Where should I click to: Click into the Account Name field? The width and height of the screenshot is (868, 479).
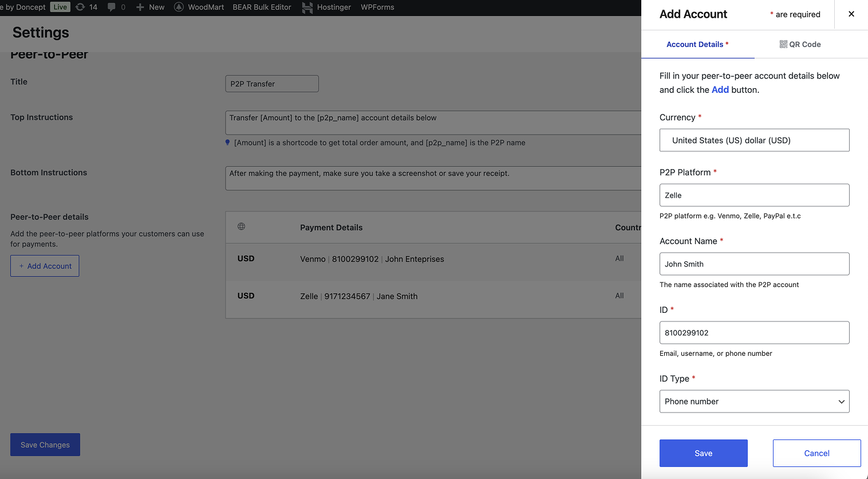[x=754, y=264]
